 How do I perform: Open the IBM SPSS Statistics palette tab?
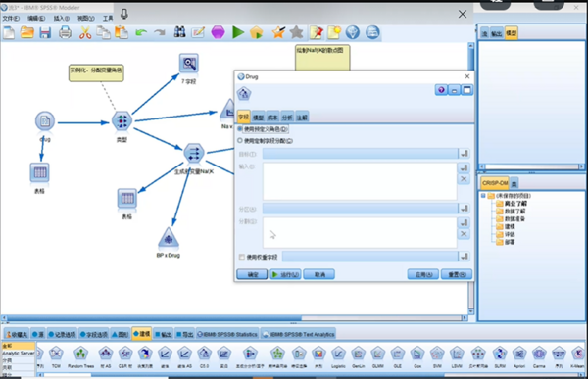point(227,334)
